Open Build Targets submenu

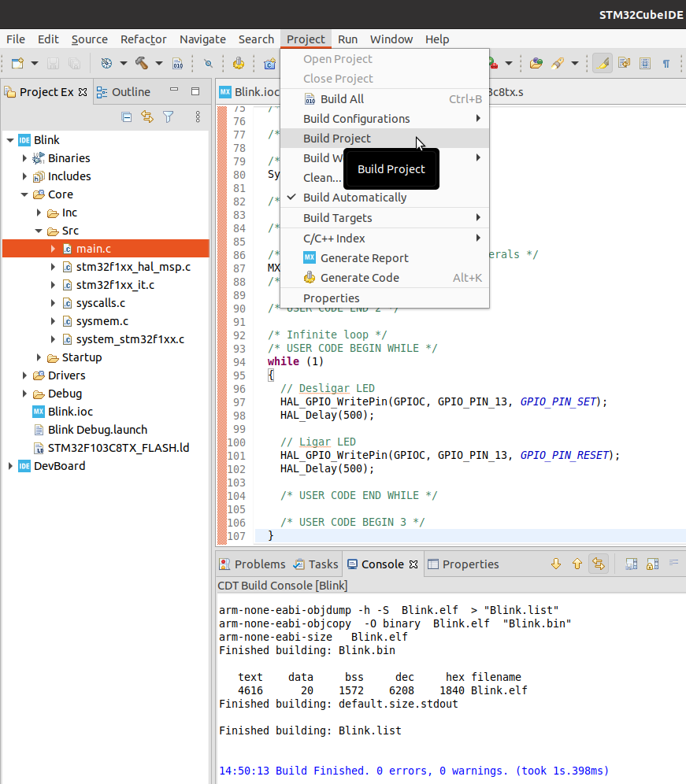(x=385, y=218)
